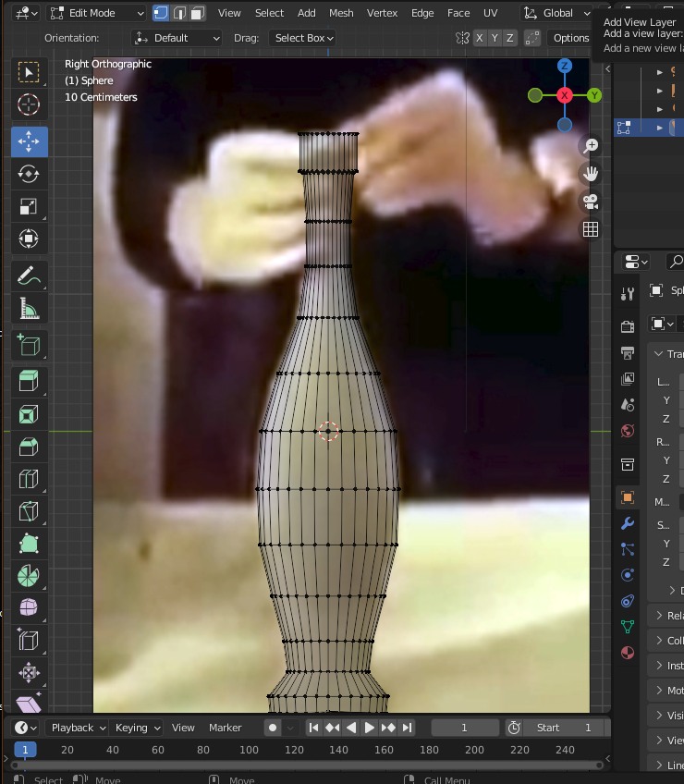684x784 pixels.
Task: Select the Move tool in toolbar
Action: 29,141
